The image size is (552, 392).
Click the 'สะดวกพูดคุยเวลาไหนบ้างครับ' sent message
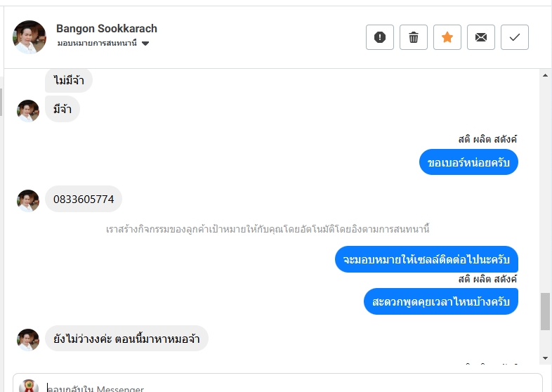[x=441, y=301]
